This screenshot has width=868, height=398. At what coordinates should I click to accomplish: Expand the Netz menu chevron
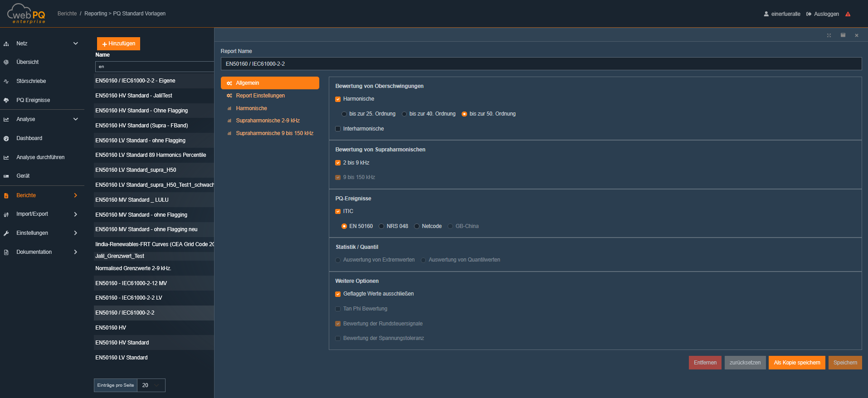click(x=76, y=44)
